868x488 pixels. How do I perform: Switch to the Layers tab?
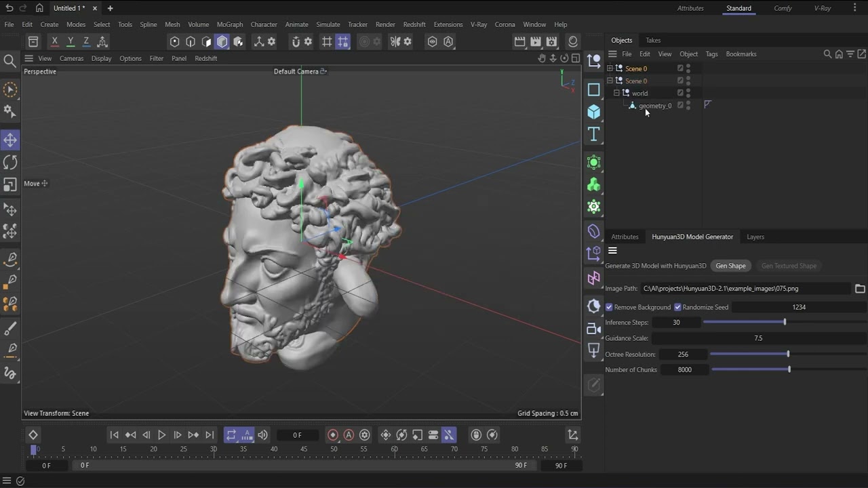pyautogui.click(x=755, y=237)
